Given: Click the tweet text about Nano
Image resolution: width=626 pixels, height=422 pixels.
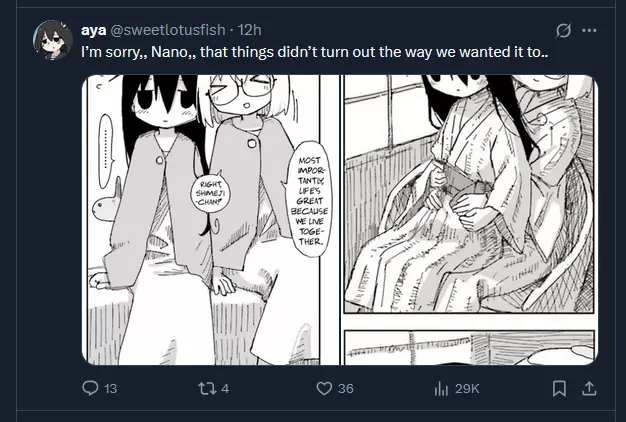Looking at the screenshot, I should pyautogui.click(x=315, y=52).
